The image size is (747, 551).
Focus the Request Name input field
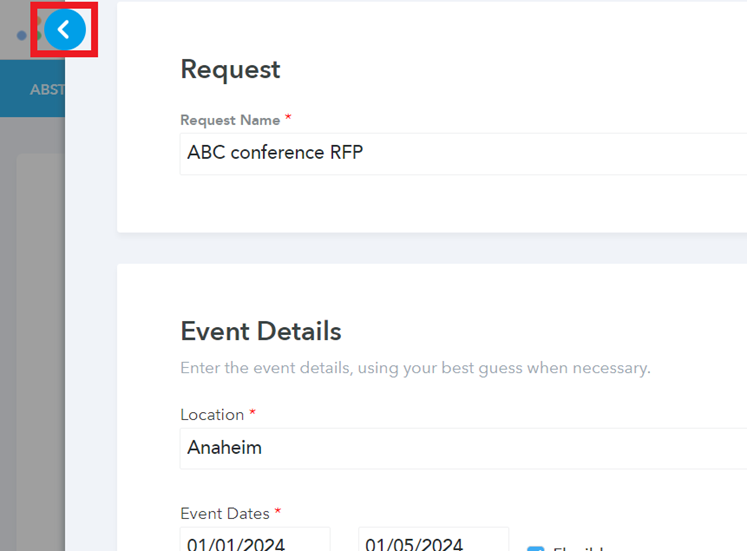click(x=460, y=154)
